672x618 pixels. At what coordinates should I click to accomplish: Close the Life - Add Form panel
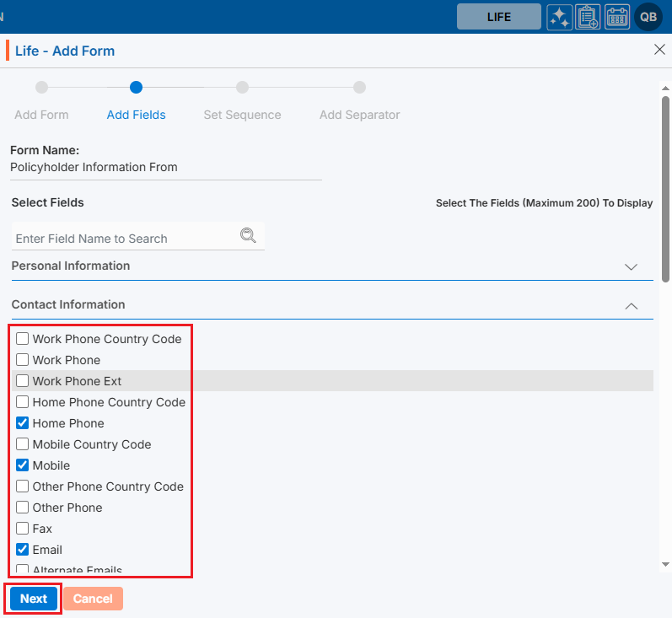[x=659, y=50]
